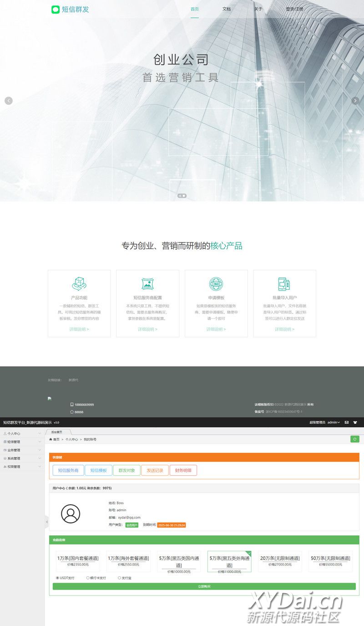Select USDT支付 payment option

58,578
